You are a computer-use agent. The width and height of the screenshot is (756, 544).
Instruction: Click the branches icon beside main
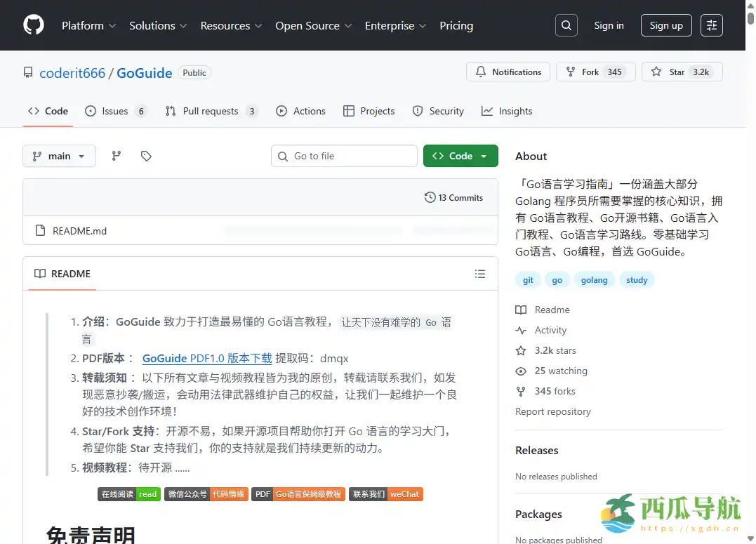point(116,155)
